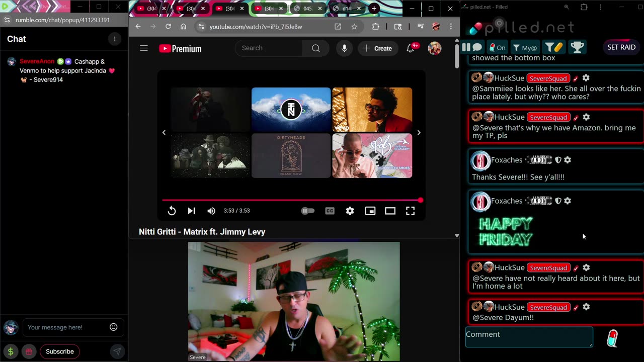Viewport: 644px width, 362px height.
Task: Open The Weeknd red-suit suggested video thumbnail
Action: (372, 110)
